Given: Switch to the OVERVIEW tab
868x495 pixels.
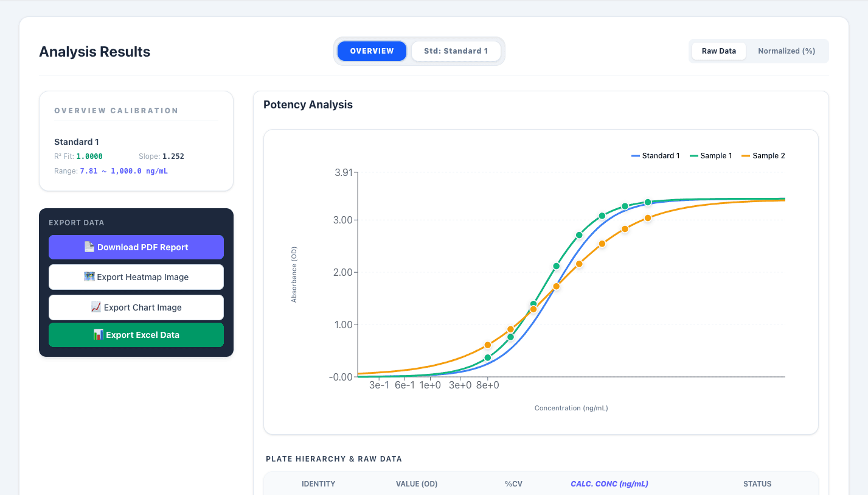Looking at the screenshot, I should click(x=372, y=51).
